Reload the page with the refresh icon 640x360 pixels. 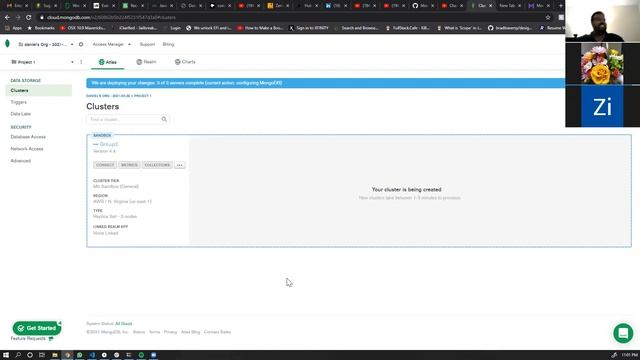point(29,18)
